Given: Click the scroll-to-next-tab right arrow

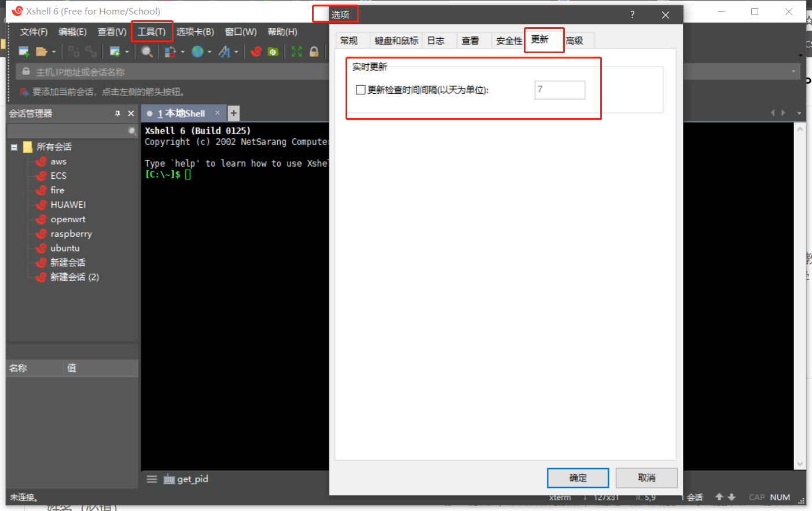Looking at the screenshot, I should pyautogui.click(x=784, y=113).
